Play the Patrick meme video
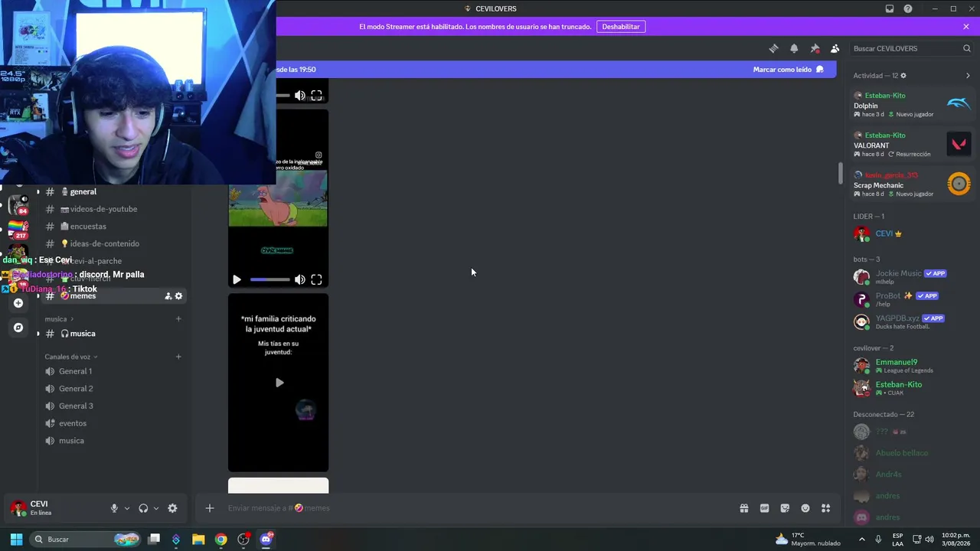 click(x=237, y=280)
